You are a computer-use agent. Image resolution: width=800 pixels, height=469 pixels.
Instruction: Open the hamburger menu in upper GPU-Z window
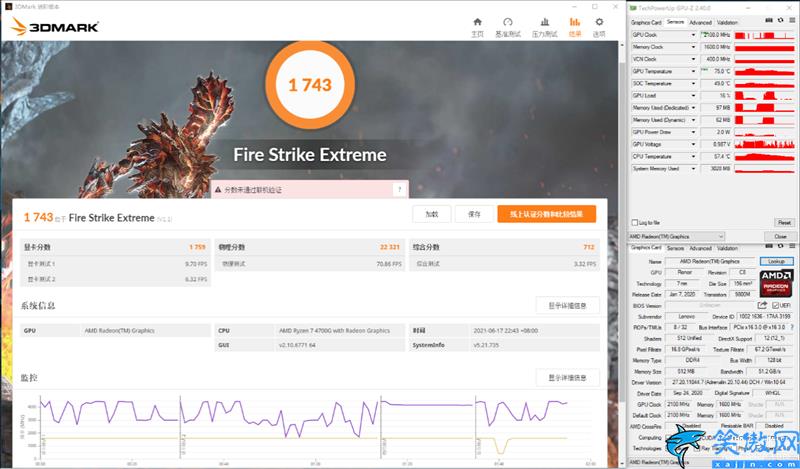[792, 21]
